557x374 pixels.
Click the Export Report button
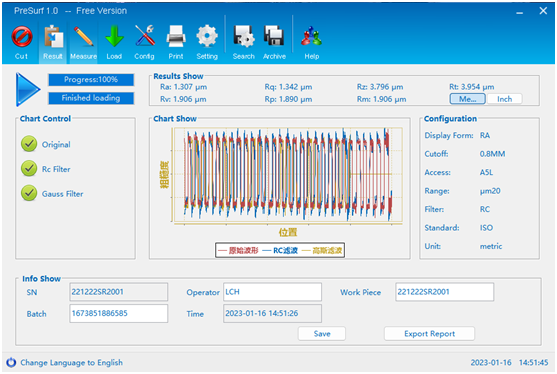[429, 334]
